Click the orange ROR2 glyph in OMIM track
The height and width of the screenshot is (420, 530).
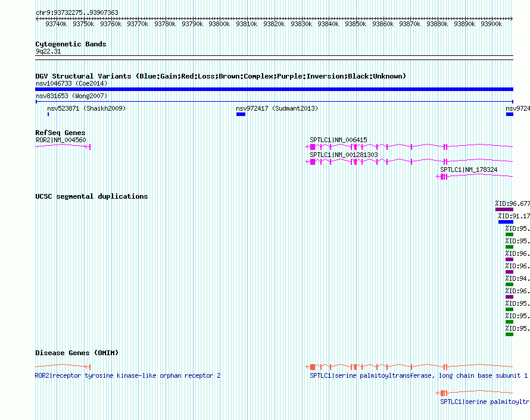(63, 366)
